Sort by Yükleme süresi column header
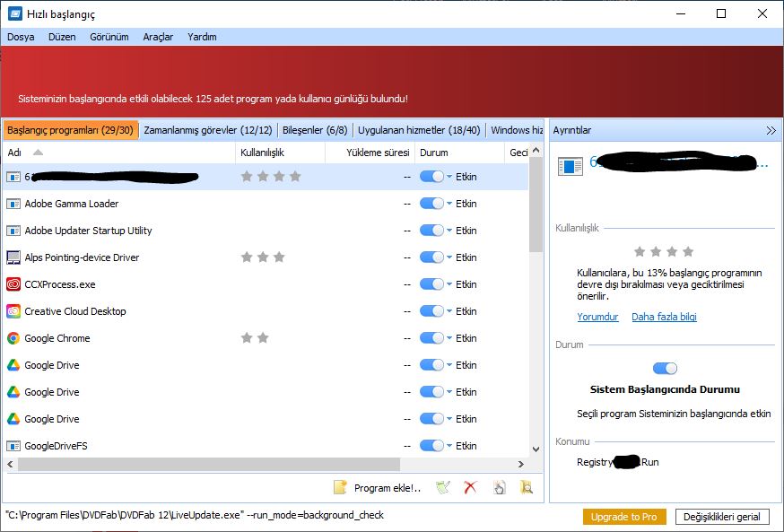Image resolution: width=784 pixels, height=532 pixels. click(x=370, y=153)
